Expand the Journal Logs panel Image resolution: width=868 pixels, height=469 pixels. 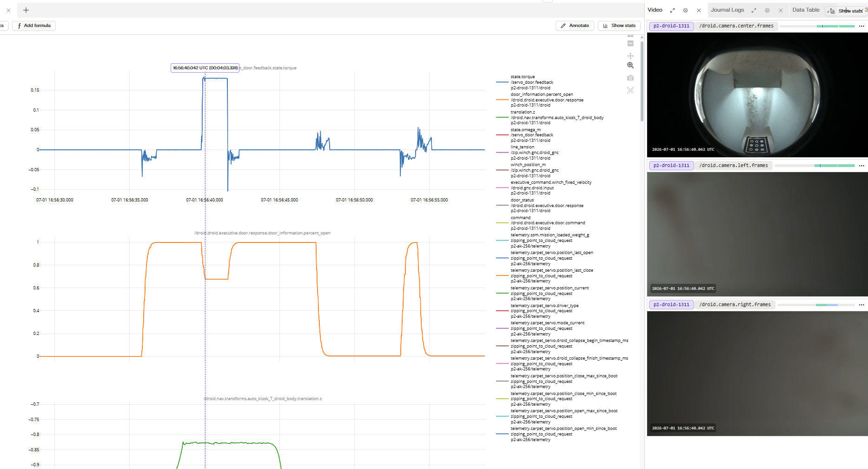[754, 10]
